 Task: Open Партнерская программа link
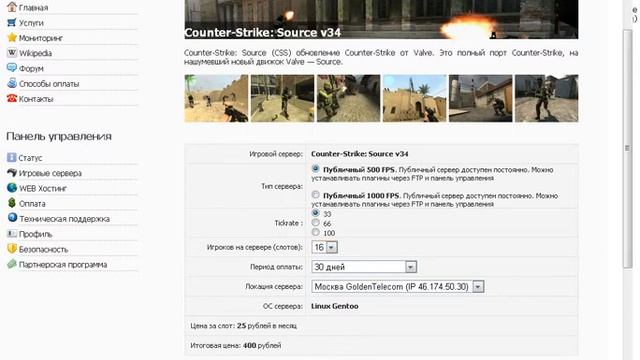[x=63, y=264]
